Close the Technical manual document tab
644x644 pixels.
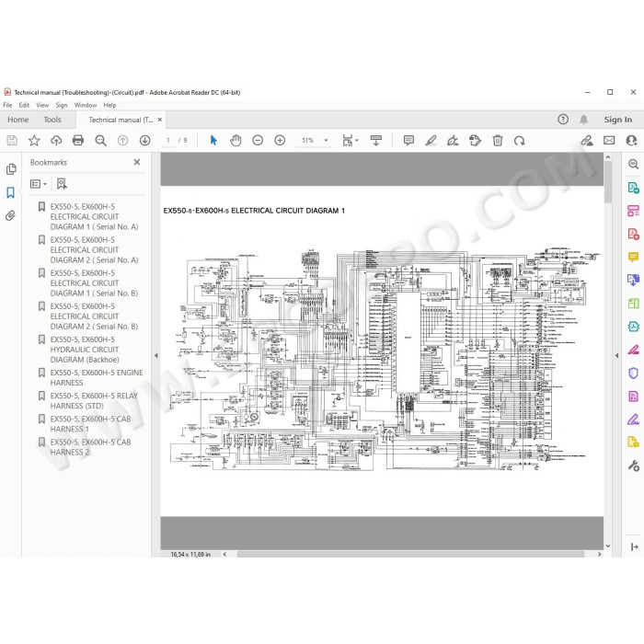[160, 120]
